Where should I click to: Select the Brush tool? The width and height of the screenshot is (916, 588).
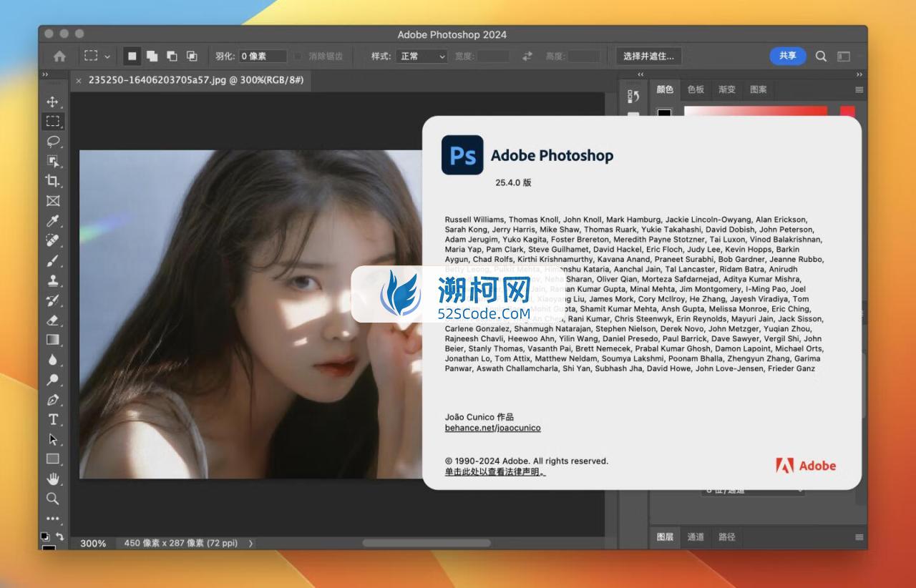coord(53,260)
